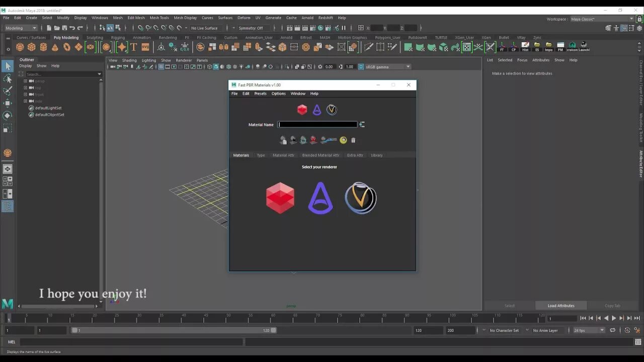Switch to the Blended Material Attr tab
Screen dimensions: 644x362
(x=320, y=155)
